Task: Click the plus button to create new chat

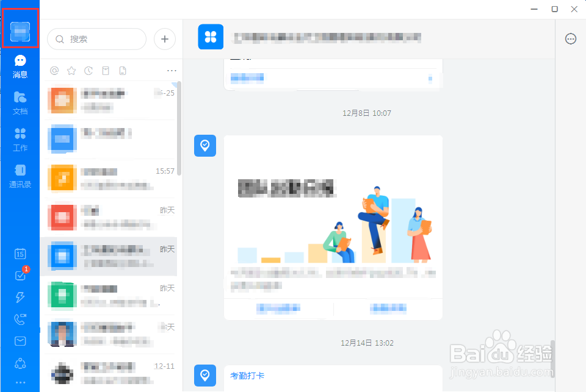Action: (x=164, y=39)
